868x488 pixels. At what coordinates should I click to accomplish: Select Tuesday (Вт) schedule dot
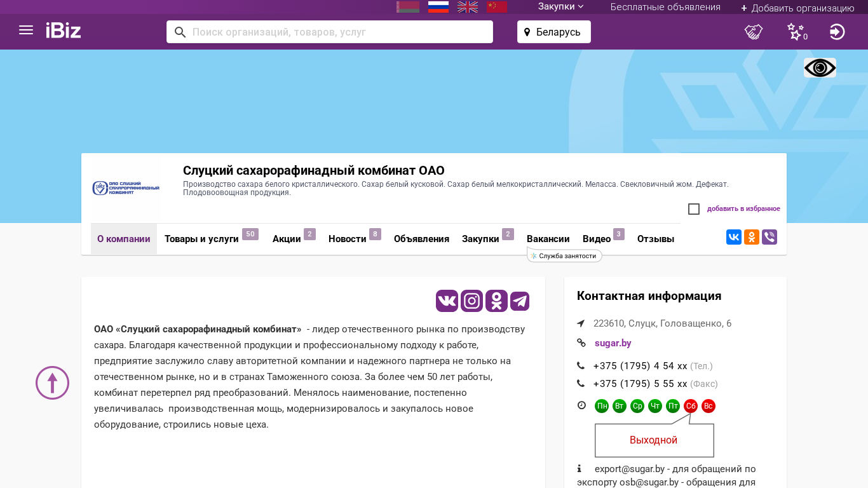[x=620, y=406]
